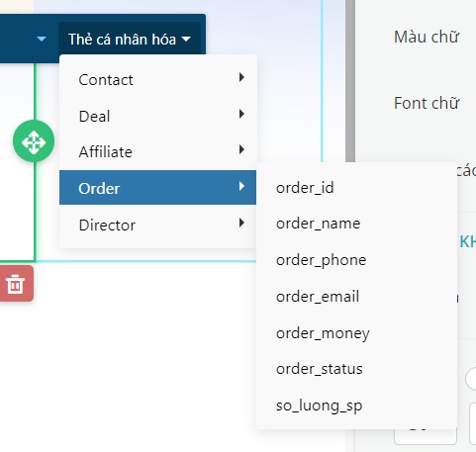
Task: Select the Order menu entry
Action: pyautogui.click(x=157, y=188)
